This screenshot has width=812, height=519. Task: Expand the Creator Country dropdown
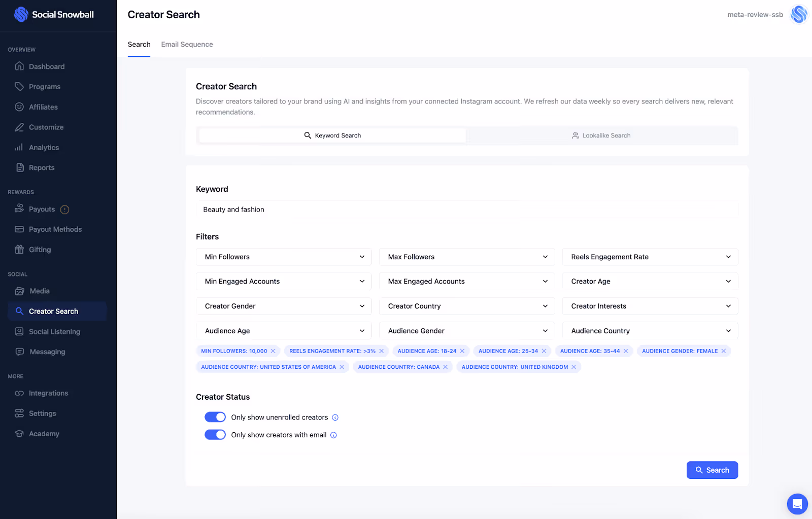coord(467,306)
